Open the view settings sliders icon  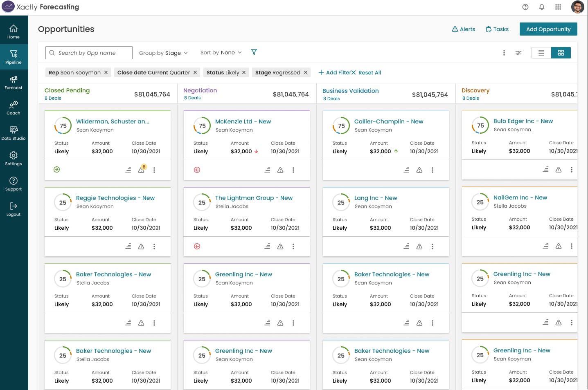pos(518,53)
